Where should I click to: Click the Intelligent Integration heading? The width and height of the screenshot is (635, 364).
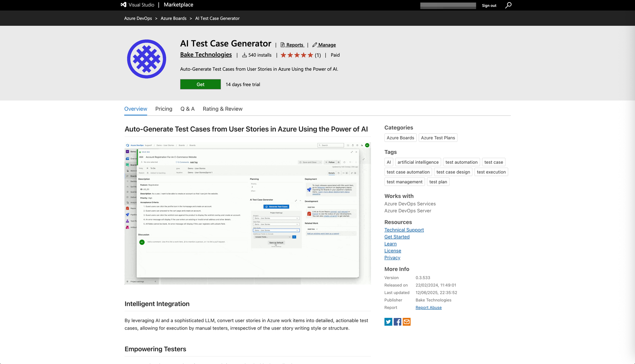click(x=157, y=304)
